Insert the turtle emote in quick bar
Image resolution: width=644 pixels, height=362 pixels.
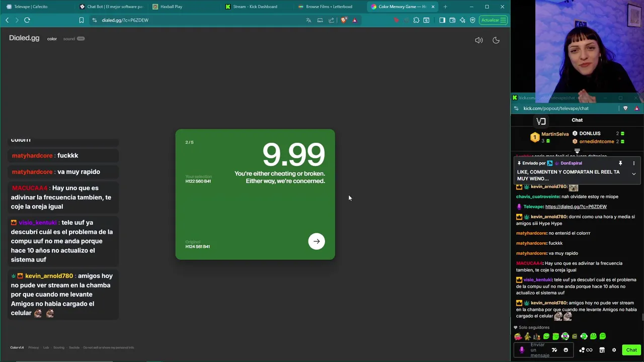(x=527, y=336)
